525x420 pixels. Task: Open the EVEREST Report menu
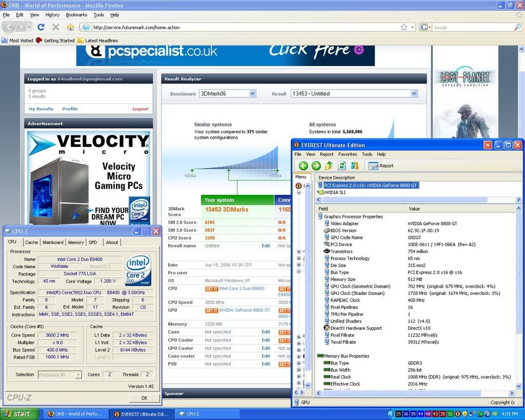coord(327,154)
